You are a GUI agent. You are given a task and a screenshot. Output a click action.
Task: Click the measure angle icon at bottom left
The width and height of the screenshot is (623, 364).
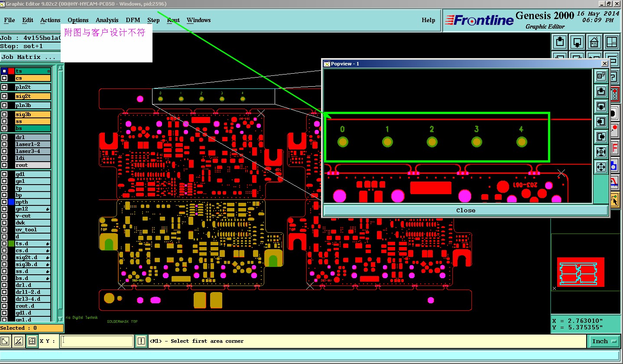(x=19, y=341)
